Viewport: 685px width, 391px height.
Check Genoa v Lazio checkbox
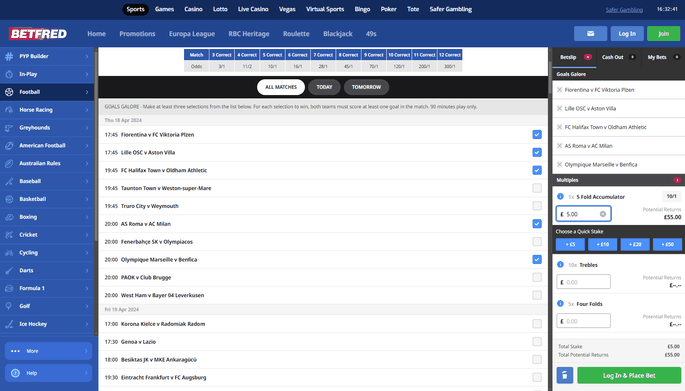(537, 342)
